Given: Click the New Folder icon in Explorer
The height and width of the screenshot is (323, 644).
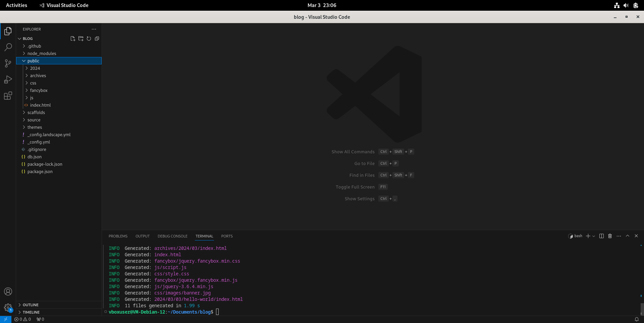Looking at the screenshot, I should 81,39.
